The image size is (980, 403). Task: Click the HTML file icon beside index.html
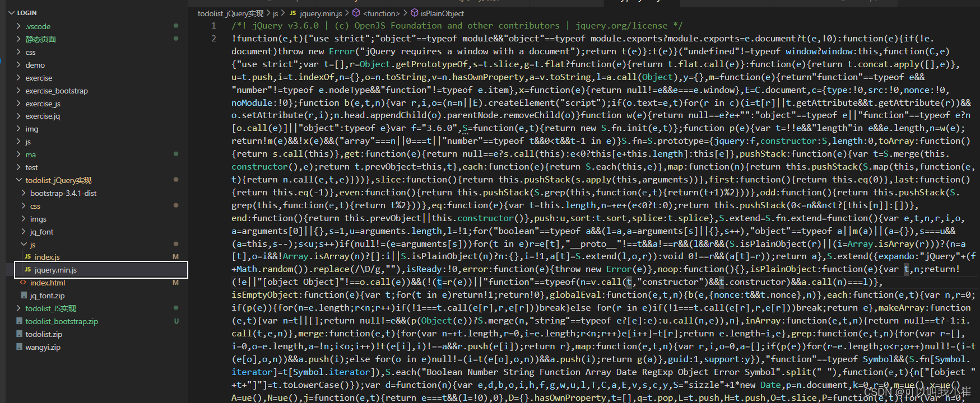pos(23,283)
